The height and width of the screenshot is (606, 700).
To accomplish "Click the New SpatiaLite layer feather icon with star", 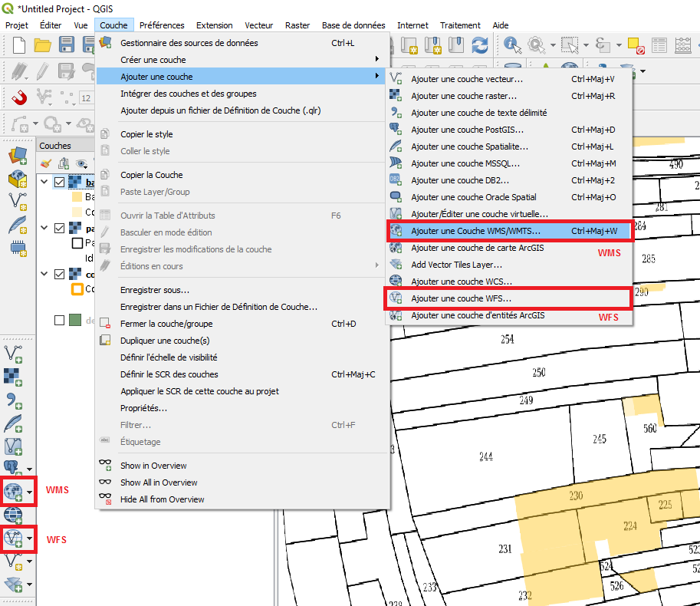I will point(18,225).
